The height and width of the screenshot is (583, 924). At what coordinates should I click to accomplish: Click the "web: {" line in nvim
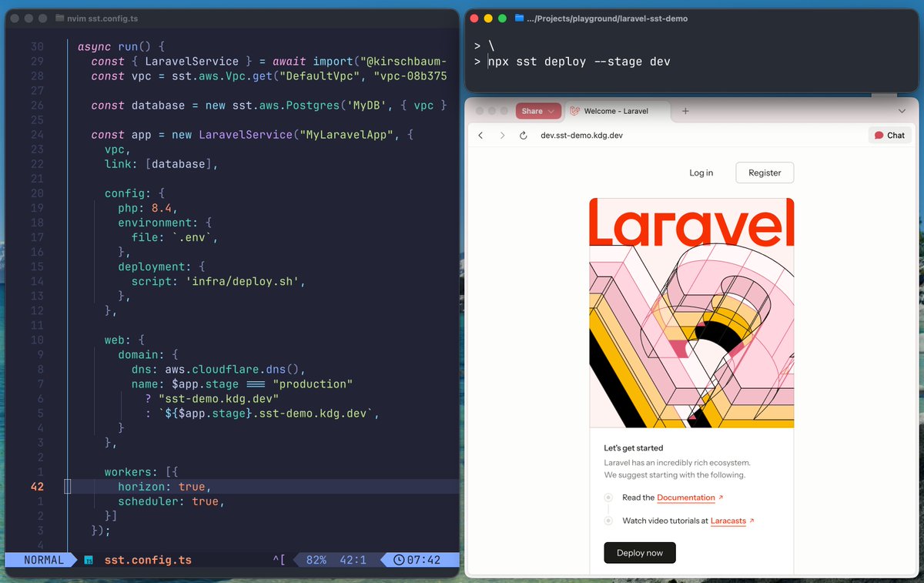click(x=124, y=340)
